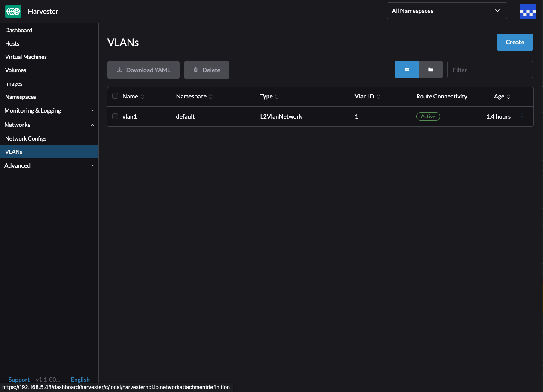Viewport: 543px width, 392px height.
Task: Open the row actions kebab menu for vlan1
Action: (522, 116)
